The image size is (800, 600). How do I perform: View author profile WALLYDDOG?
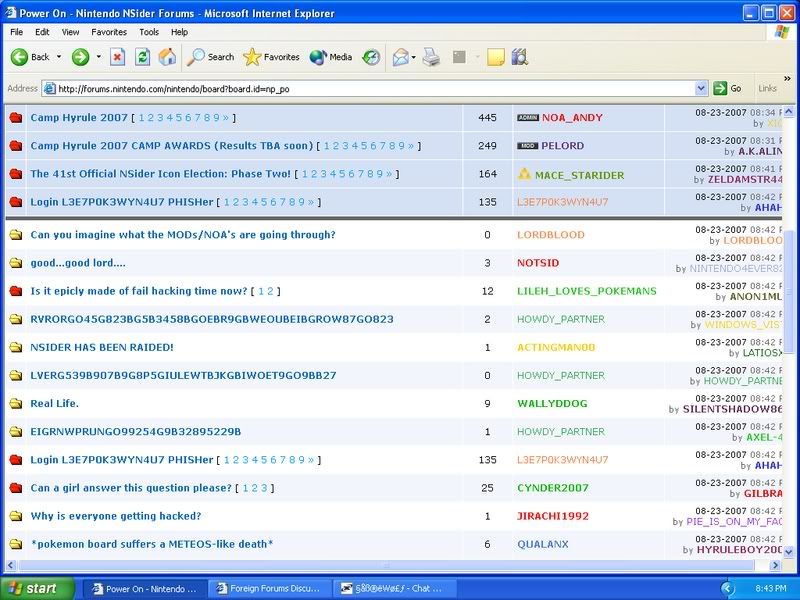553,404
